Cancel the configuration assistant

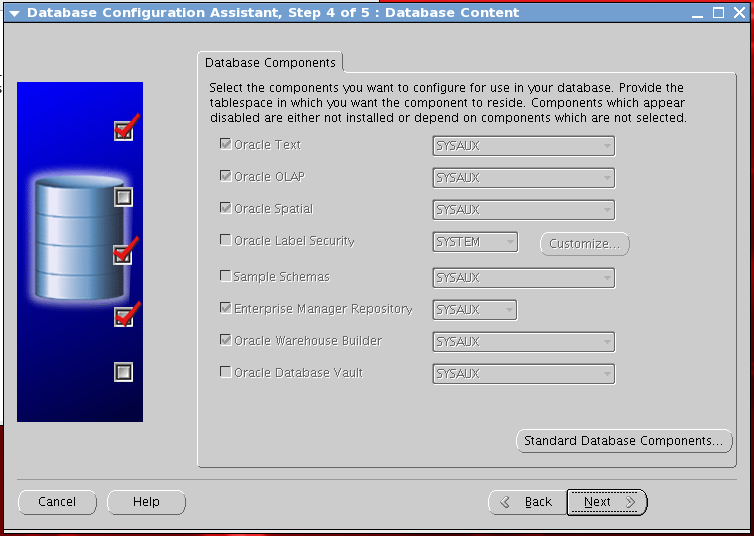click(x=57, y=502)
